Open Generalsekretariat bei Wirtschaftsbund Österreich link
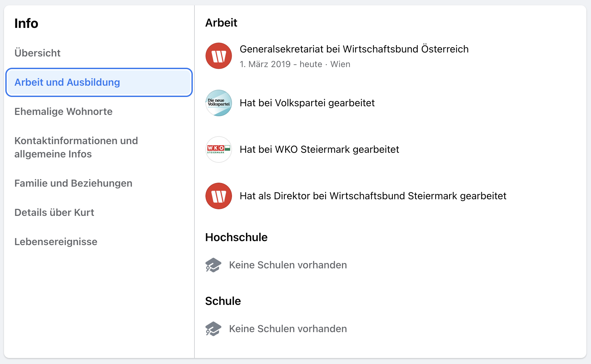The width and height of the screenshot is (591, 364). coord(354,49)
